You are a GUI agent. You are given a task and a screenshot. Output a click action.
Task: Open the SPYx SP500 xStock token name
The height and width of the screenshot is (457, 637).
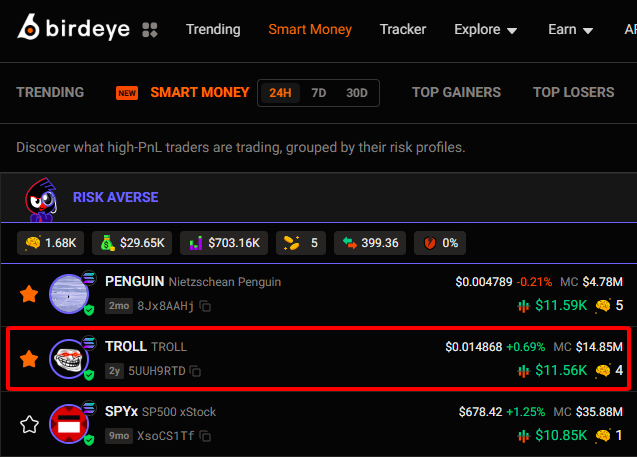(160, 412)
